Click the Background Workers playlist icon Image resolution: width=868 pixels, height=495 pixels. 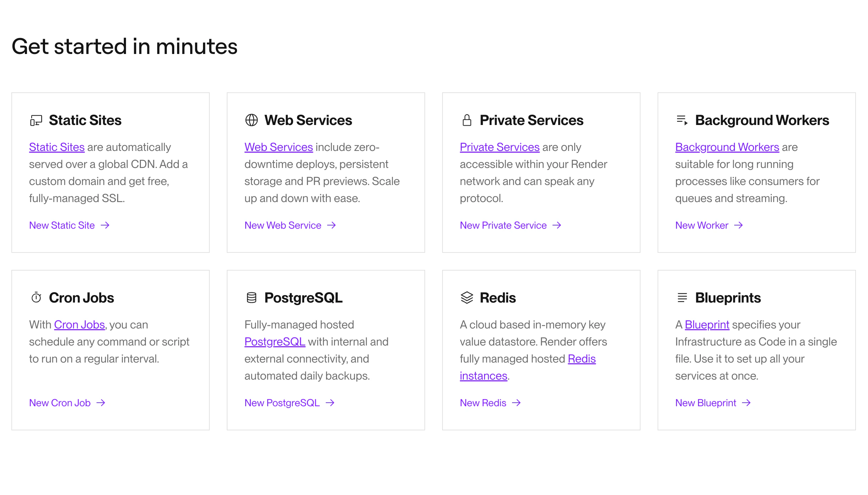coord(682,120)
